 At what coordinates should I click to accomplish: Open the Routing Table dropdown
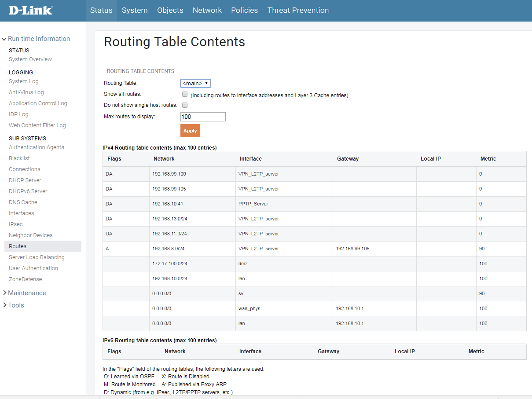(x=195, y=83)
